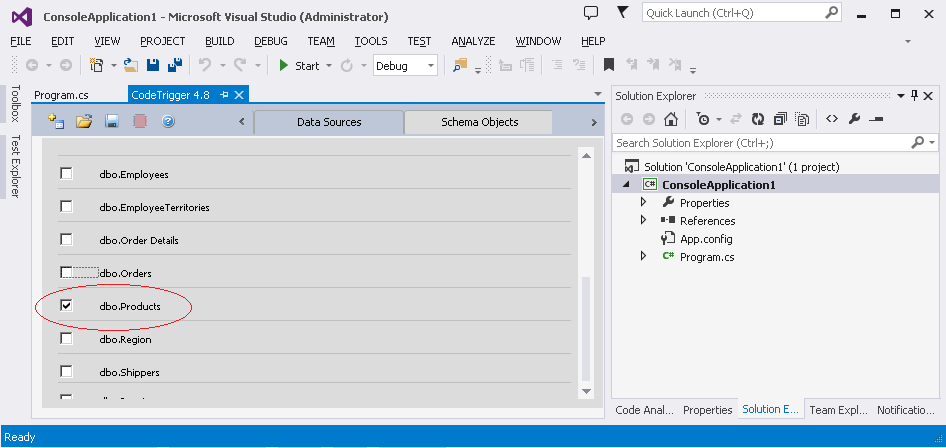Screen dimensions: 946x448
Task: Open the Debug configuration dropdown
Action: coord(405,66)
